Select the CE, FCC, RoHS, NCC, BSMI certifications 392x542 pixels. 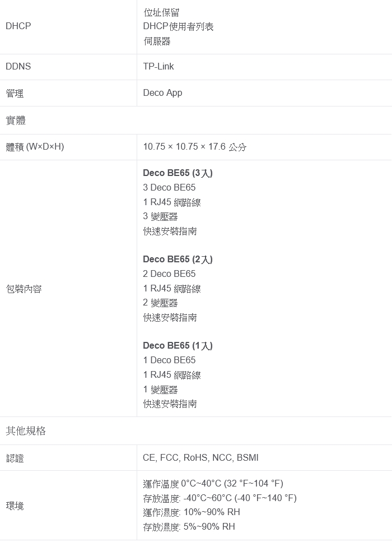click(200, 458)
